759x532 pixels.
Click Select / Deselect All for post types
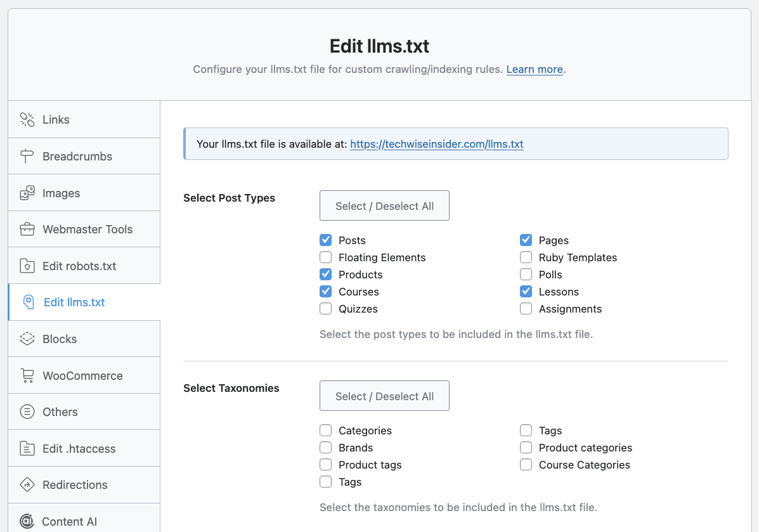tap(384, 205)
